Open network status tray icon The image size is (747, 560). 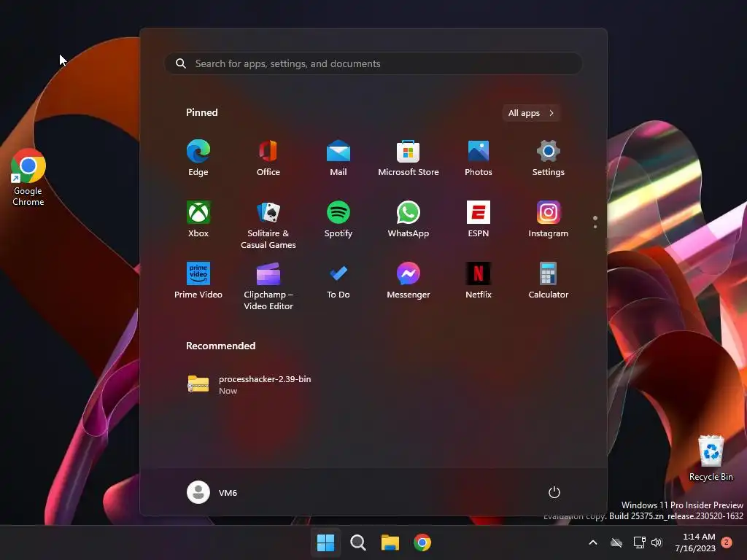(x=639, y=542)
